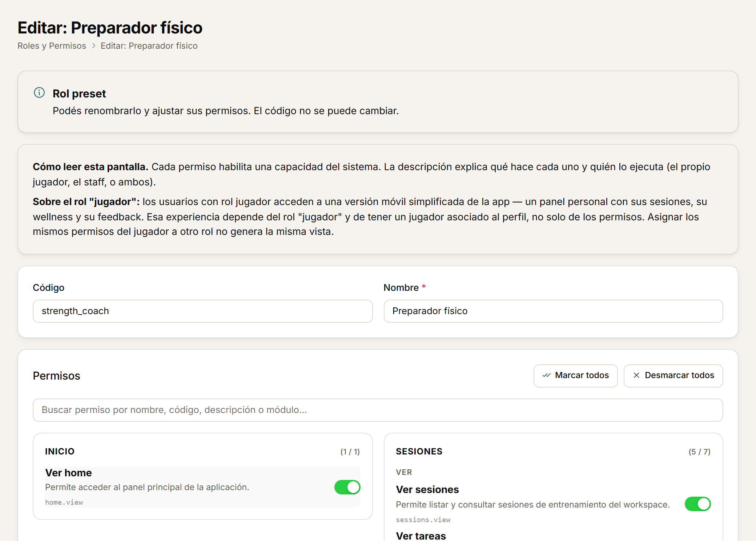Click Marcar todos button
756x541 pixels.
(x=575, y=376)
